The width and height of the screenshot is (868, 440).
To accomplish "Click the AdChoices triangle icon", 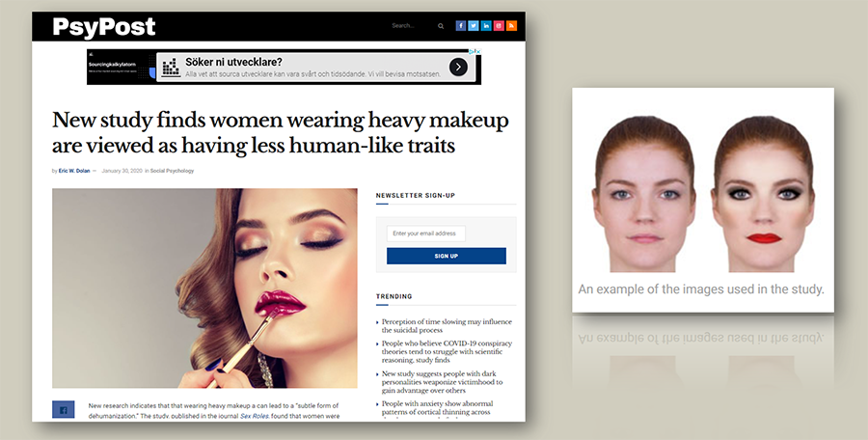I will [473, 51].
